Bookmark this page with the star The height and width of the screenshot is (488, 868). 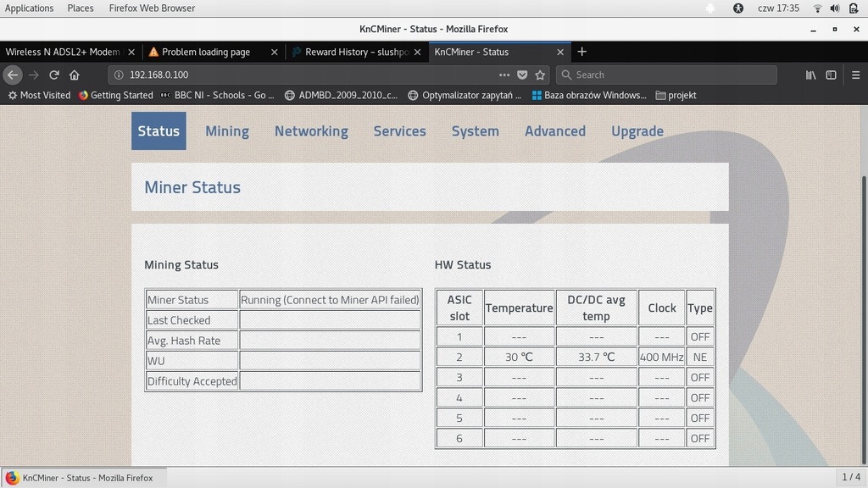coord(540,75)
